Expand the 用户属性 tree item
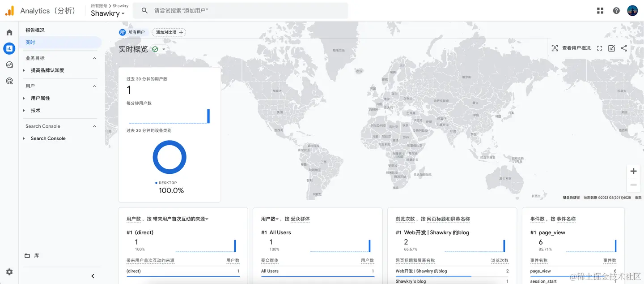The height and width of the screenshot is (284, 644). pos(24,98)
